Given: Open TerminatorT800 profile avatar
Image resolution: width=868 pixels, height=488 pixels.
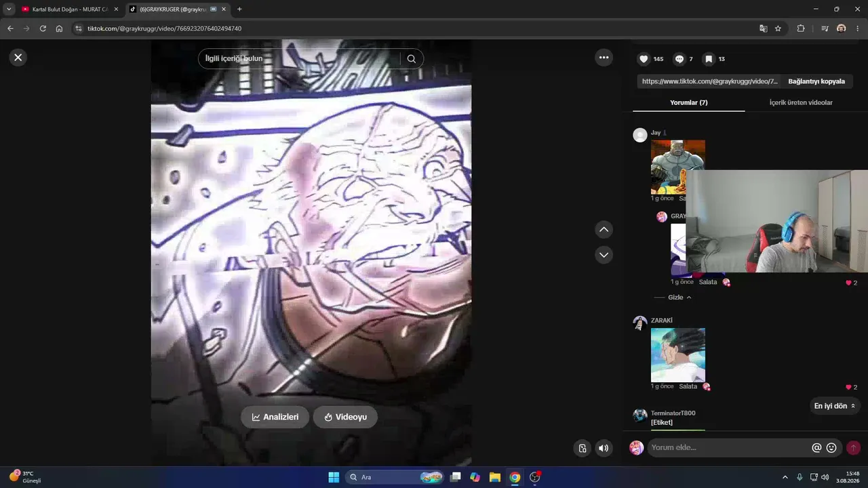Looking at the screenshot, I should coord(639,415).
